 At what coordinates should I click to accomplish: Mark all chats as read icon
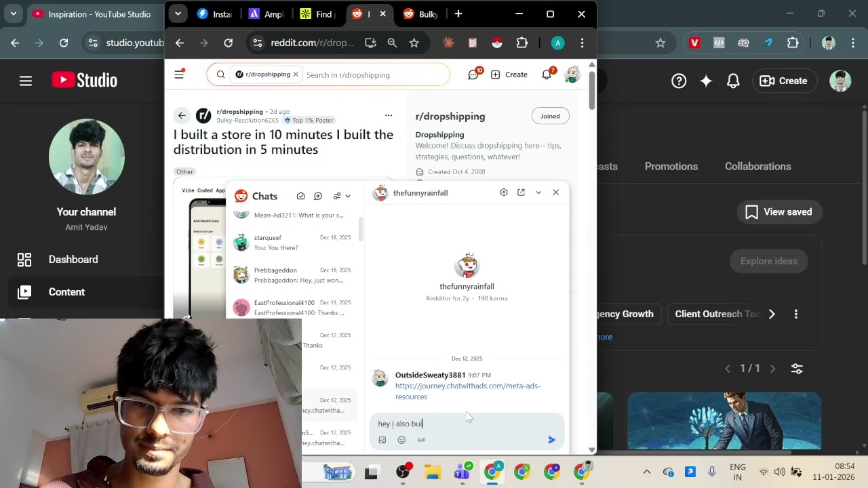300,196
